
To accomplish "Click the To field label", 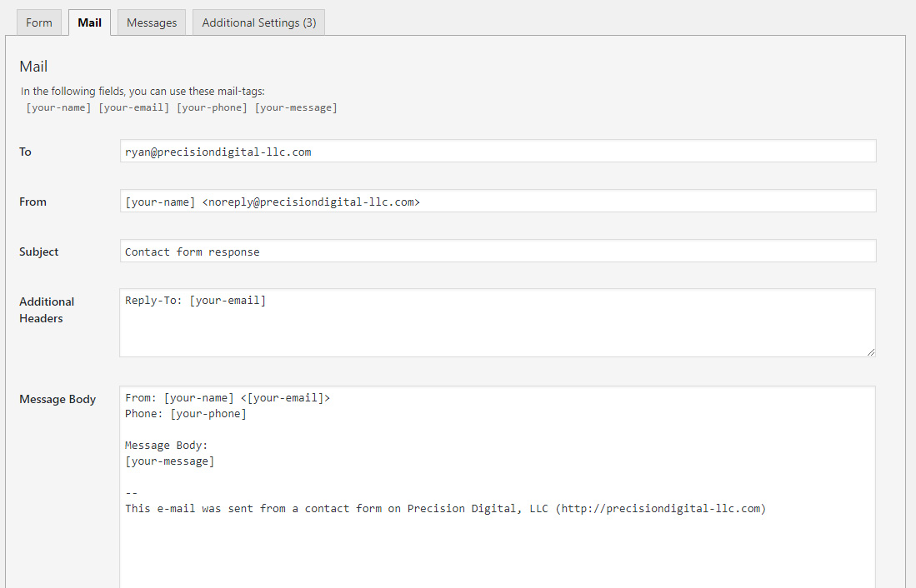I will (x=25, y=152).
